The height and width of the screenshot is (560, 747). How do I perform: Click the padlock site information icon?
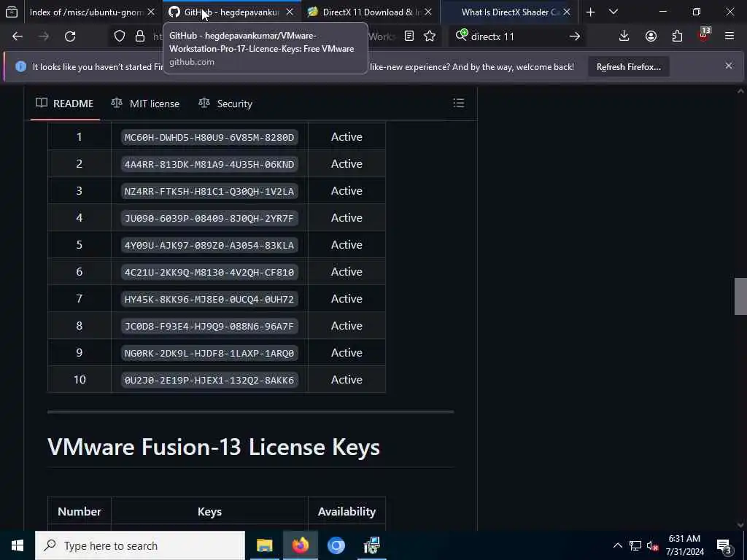pos(140,36)
